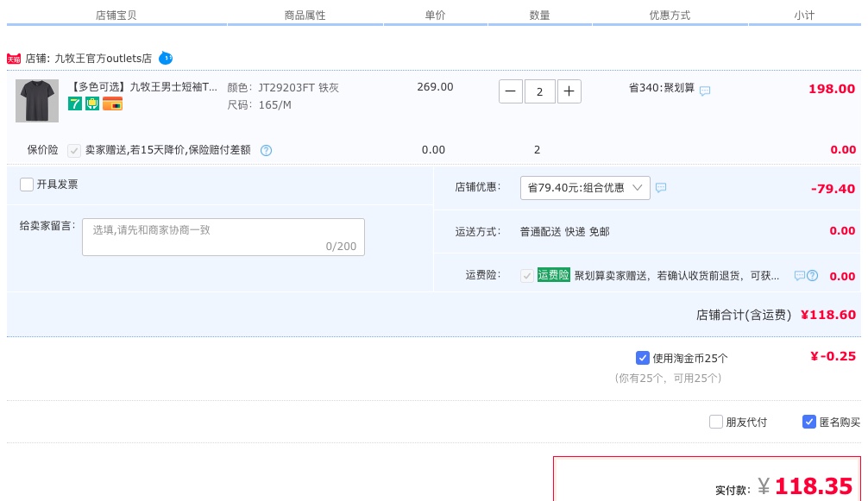Enable the 朋友代付 checkbox
868x501 pixels.
pos(716,422)
